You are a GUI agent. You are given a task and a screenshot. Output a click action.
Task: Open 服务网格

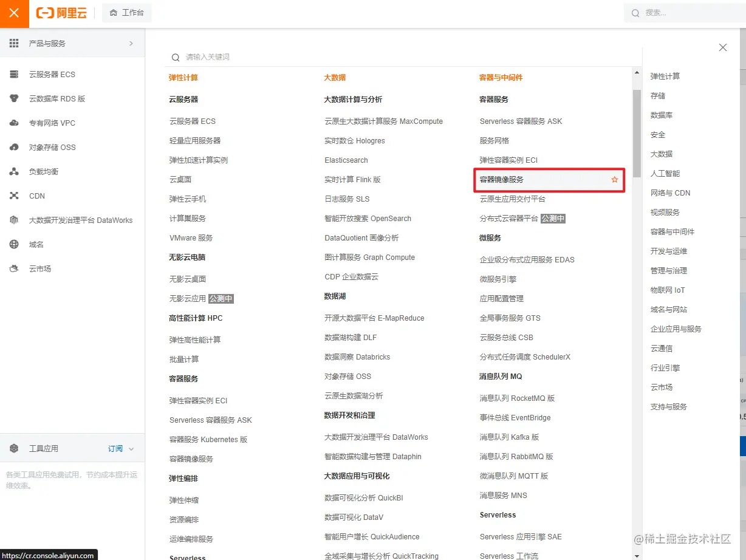[494, 141]
